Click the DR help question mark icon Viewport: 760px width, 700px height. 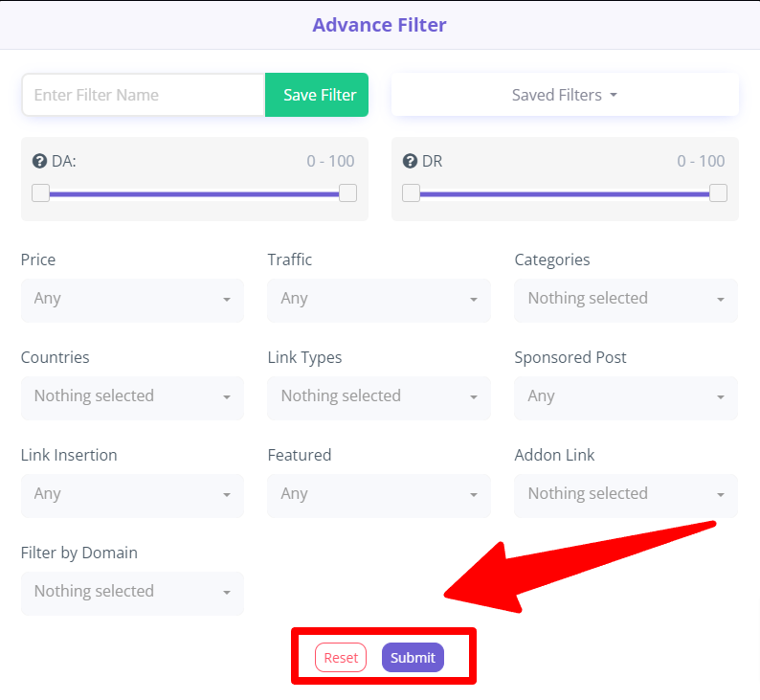[410, 161]
